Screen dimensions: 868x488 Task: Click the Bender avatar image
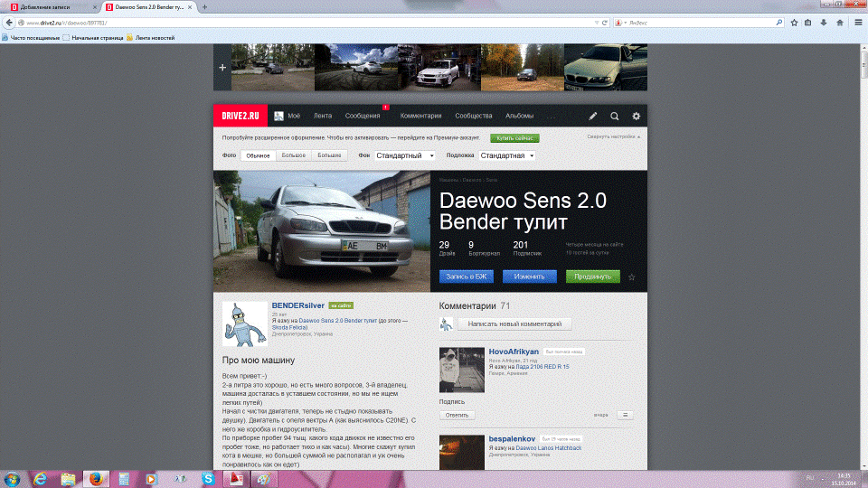pos(245,324)
